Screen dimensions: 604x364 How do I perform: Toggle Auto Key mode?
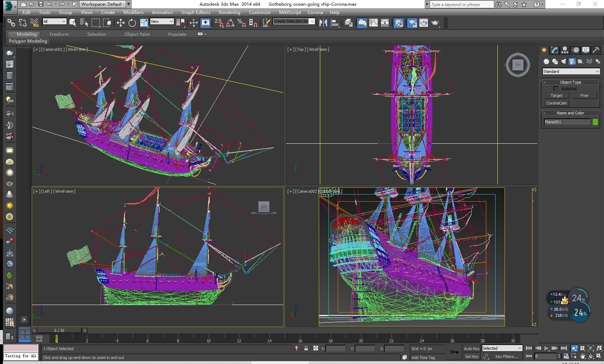[x=471, y=349]
